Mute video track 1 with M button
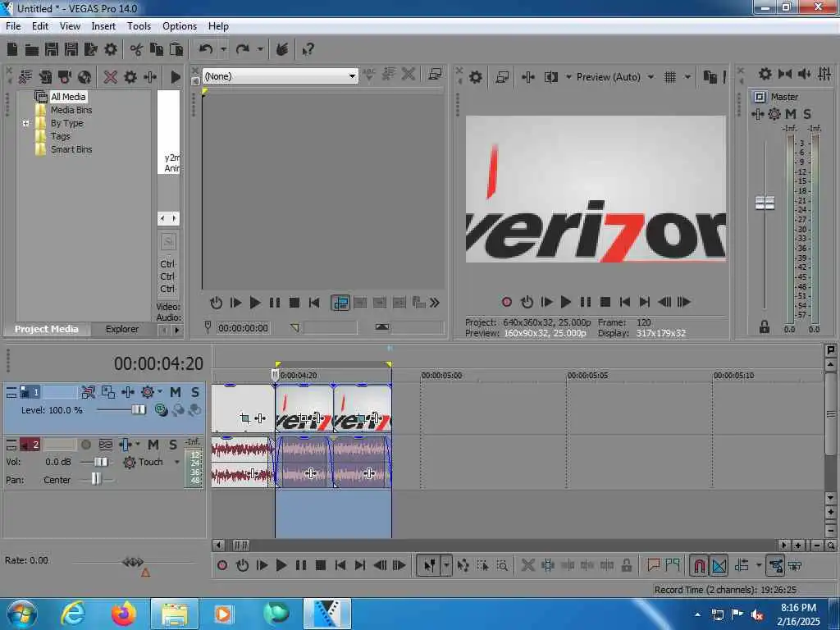 pyautogui.click(x=176, y=393)
